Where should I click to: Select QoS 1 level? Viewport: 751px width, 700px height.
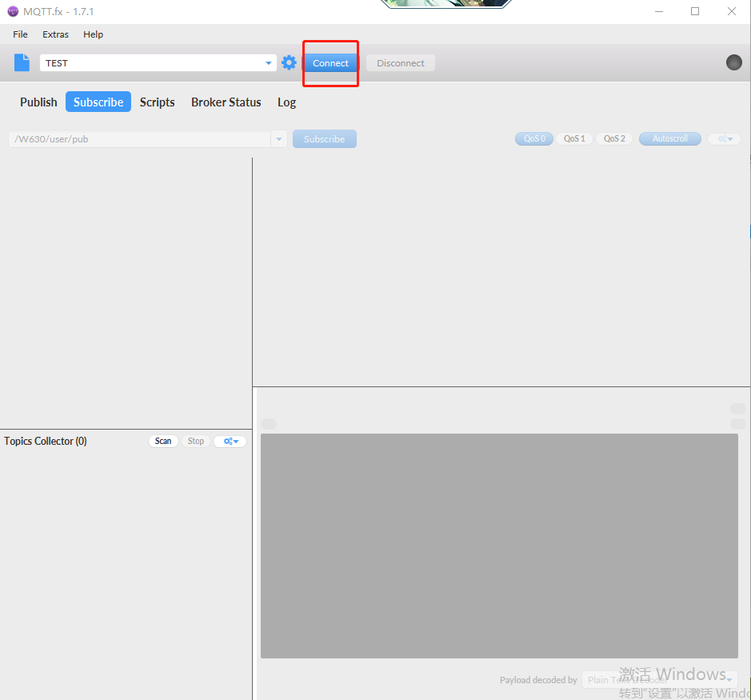574,139
